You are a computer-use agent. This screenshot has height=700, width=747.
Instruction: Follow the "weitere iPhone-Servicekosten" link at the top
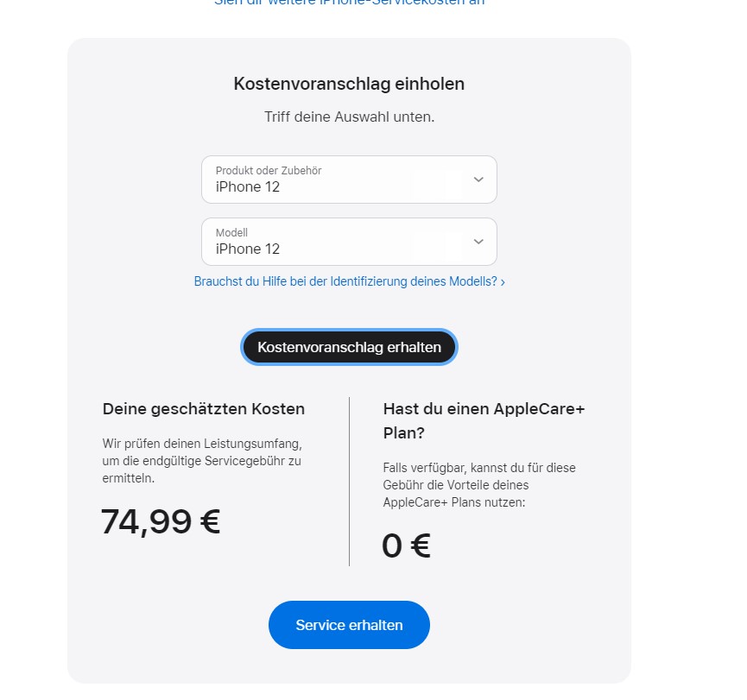349,3
